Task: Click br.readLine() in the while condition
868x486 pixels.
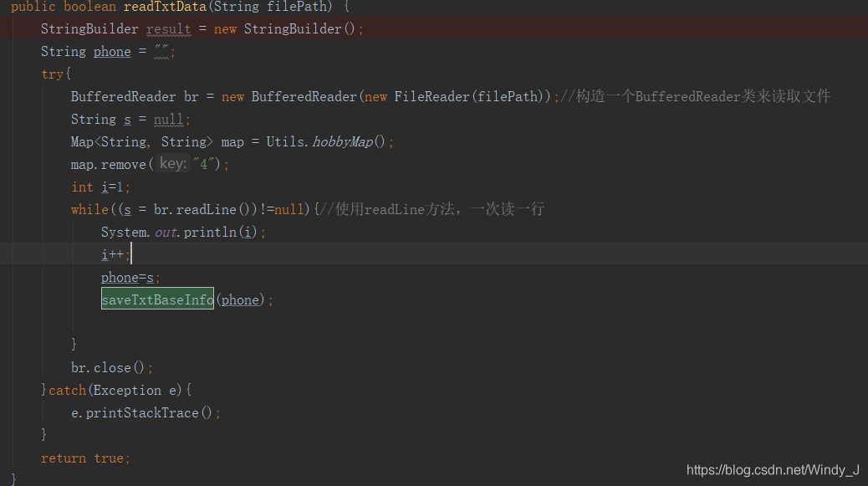Action: point(202,210)
